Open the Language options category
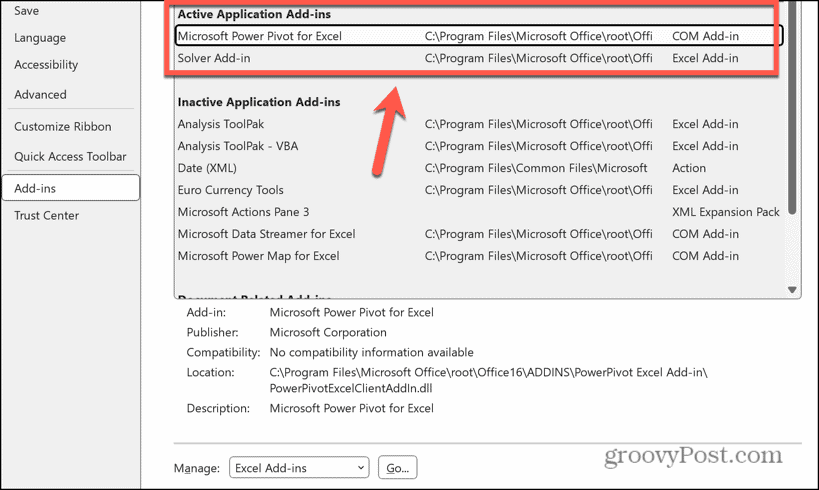Viewport: 819px width, 490px height. point(40,38)
